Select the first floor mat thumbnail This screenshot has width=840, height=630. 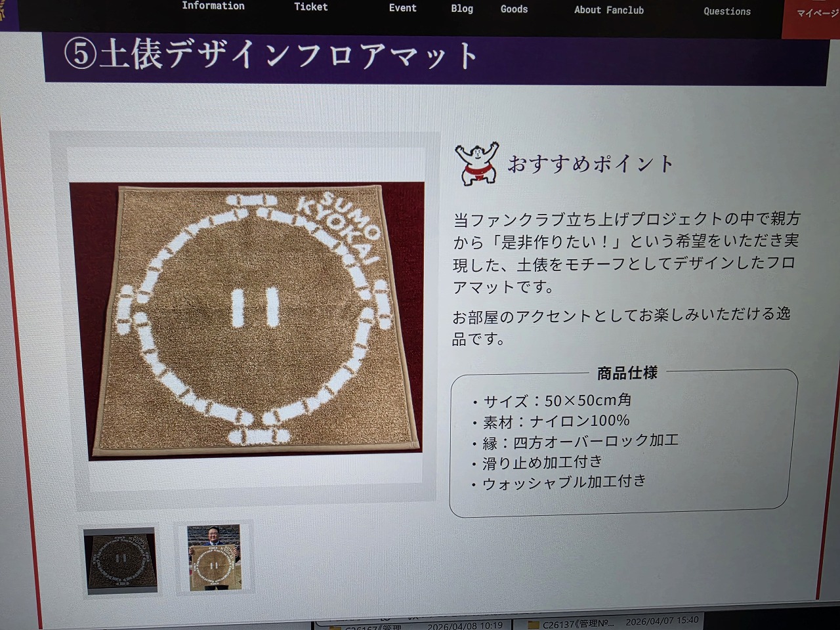point(121,560)
